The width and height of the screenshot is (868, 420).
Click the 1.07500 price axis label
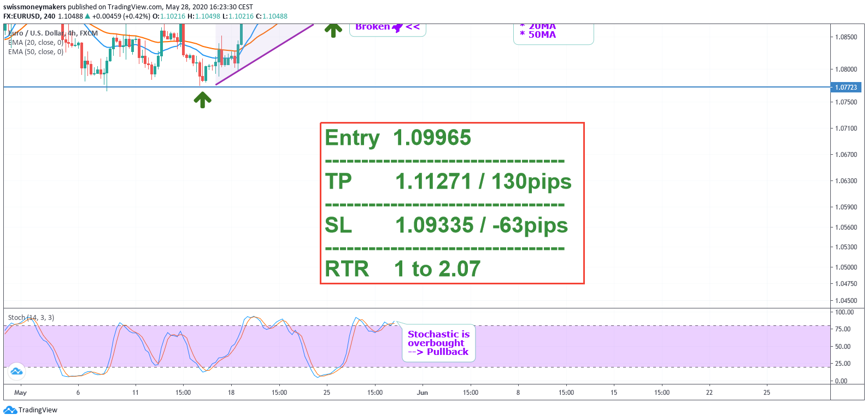[x=846, y=102]
